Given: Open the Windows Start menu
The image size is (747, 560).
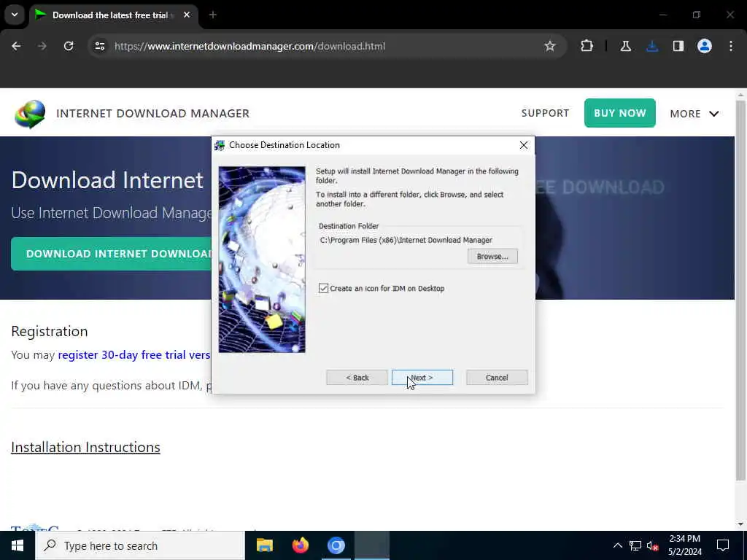Looking at the screenshot, I should pyautogui.click(x=18, y=545).
